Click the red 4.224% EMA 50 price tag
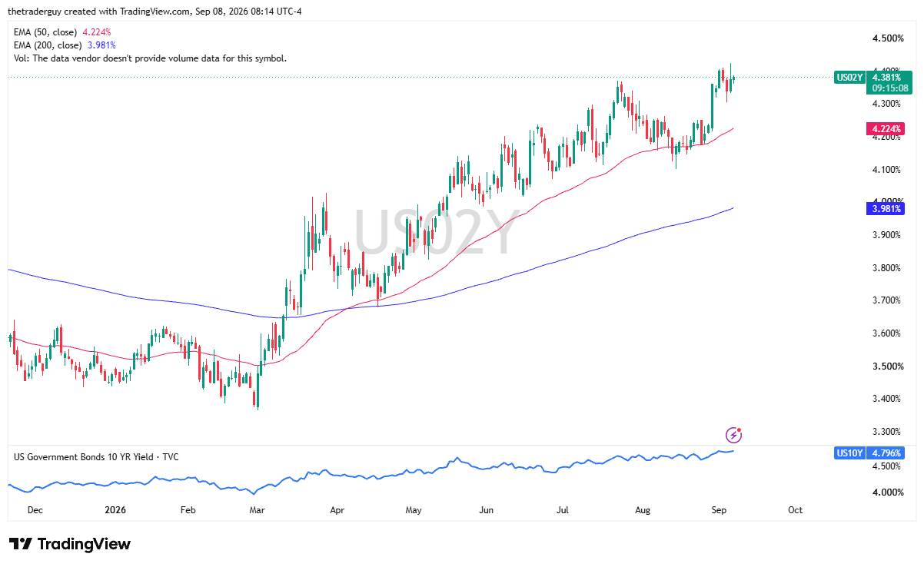 [x=886, y=128]
